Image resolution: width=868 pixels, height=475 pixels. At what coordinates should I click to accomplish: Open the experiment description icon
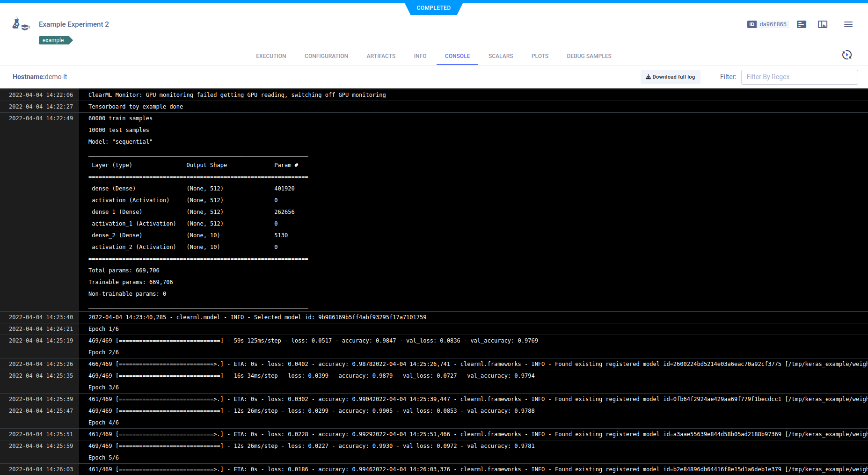tap(801, 24)
